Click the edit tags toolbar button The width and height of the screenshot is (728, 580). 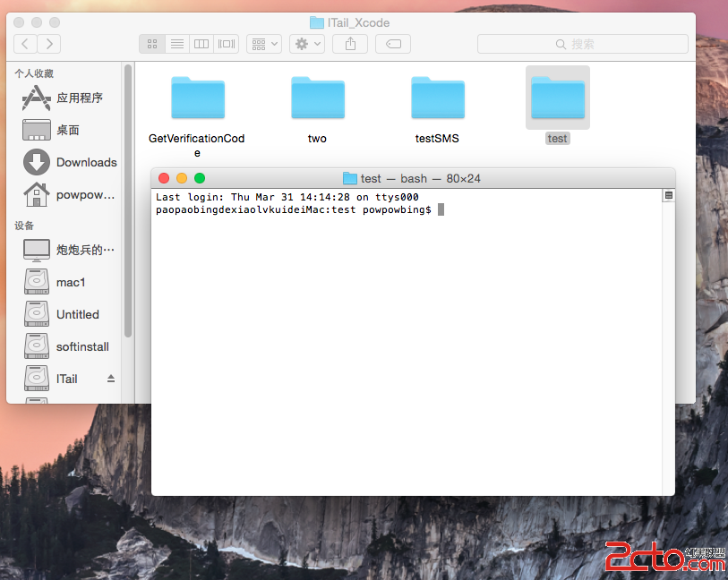point(393,43)
